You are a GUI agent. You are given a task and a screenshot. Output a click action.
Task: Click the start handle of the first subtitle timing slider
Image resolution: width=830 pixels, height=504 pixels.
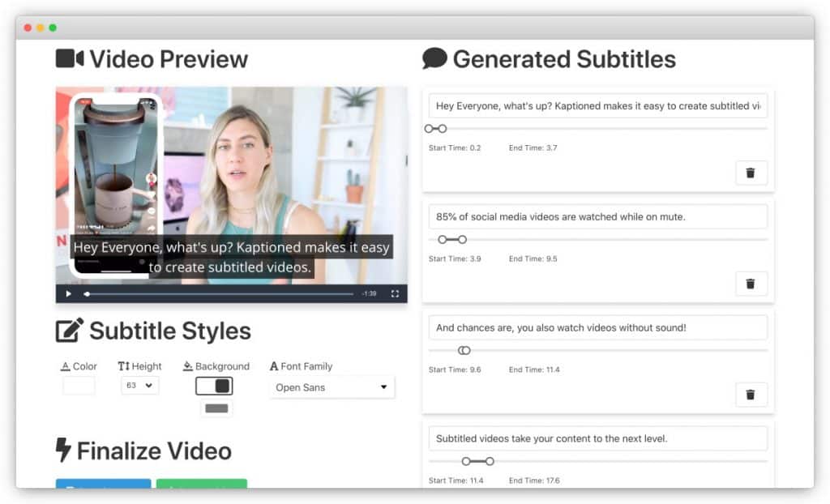[429, 129]
